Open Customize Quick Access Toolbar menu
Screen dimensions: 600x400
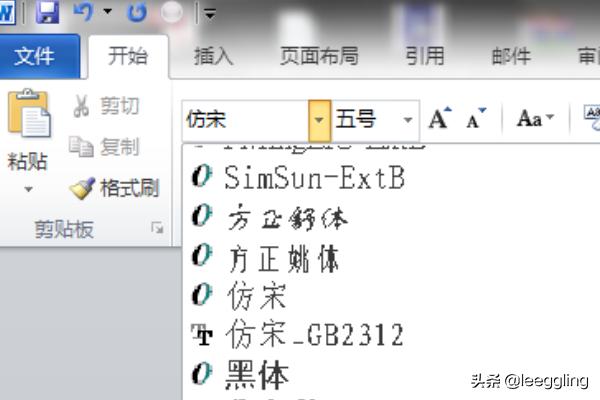tap(210, 14)
